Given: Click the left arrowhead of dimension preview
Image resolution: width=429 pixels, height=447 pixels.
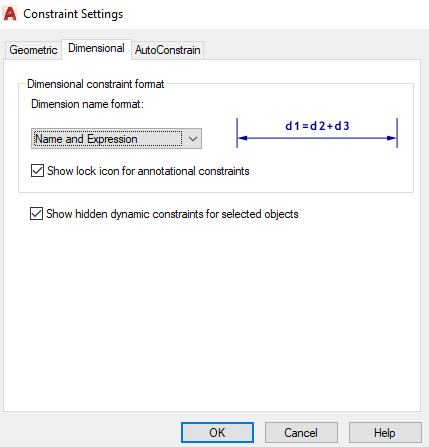Looking at the screenshot, I should 243,138.
